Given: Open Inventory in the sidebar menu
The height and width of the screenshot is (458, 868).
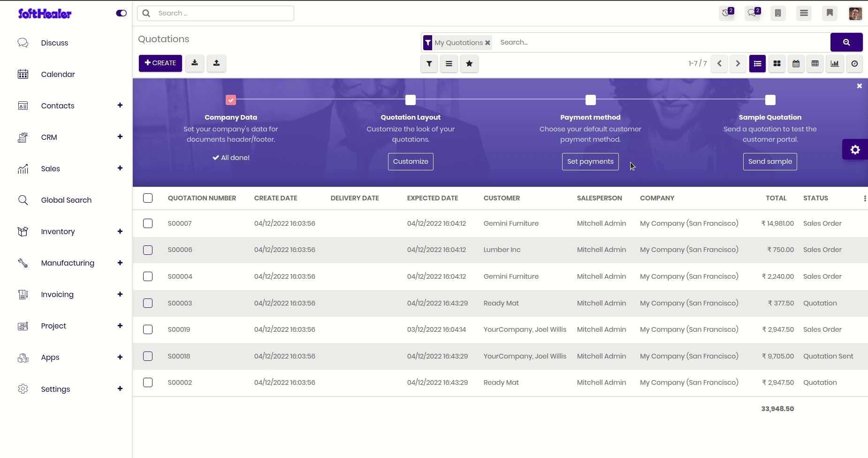Looking at the screenshot, I should click(58, 231).
